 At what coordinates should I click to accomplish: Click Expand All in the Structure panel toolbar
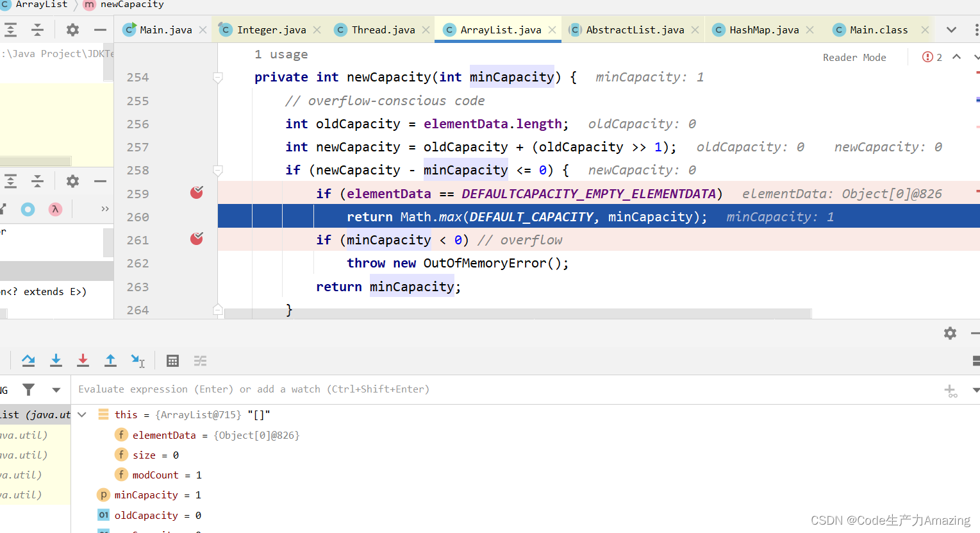(x=11, y=182)
